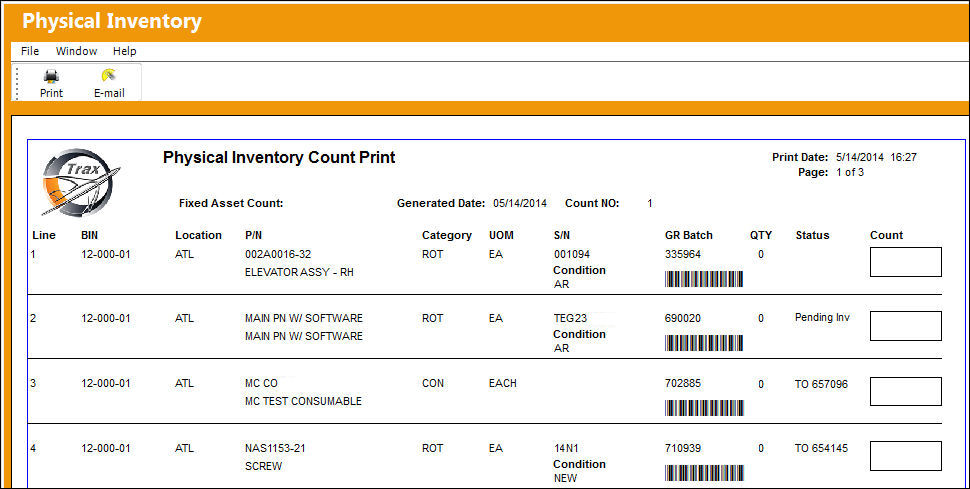Select GR Batch value '702885'
The image size is (970, 489).
pyautogui.click(x=683, y=384)
